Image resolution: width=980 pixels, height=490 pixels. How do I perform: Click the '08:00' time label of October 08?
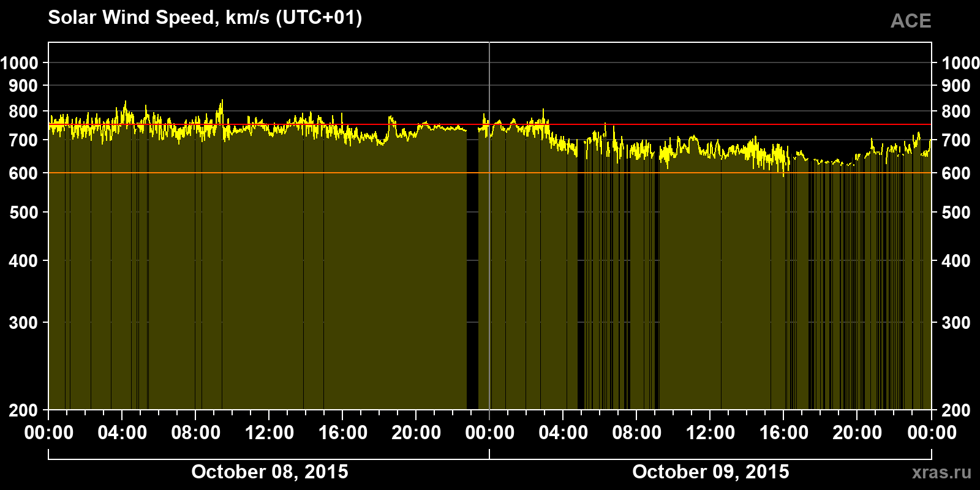(196, 433)
